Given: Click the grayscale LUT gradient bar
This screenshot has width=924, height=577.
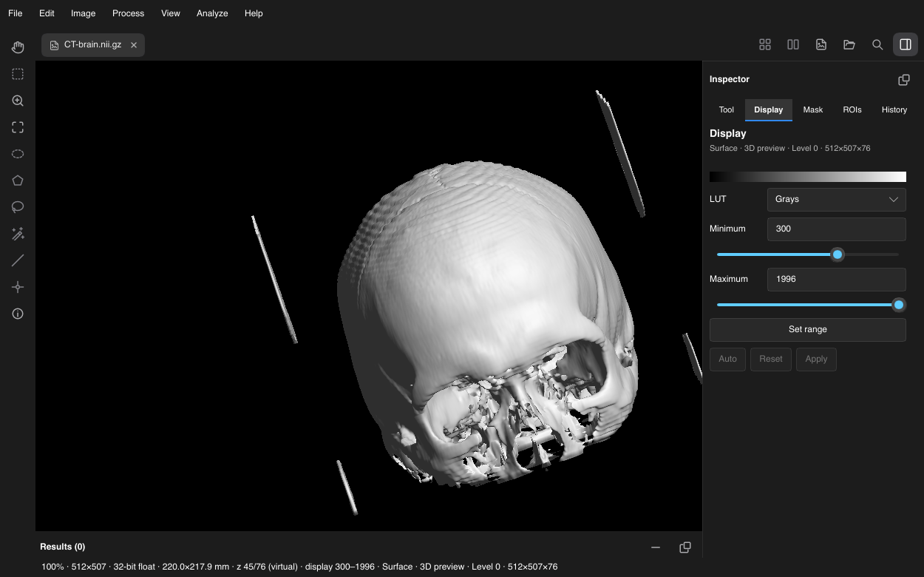Looking at the screenshot, I should (808, 177).
